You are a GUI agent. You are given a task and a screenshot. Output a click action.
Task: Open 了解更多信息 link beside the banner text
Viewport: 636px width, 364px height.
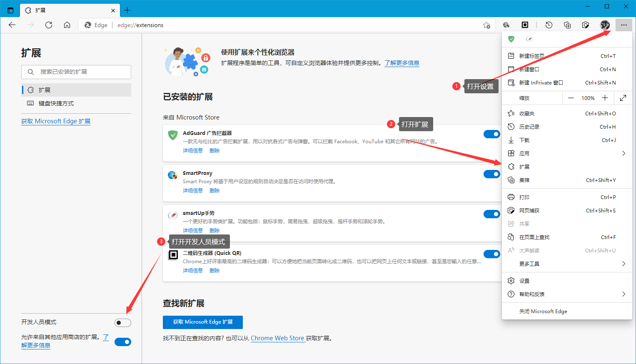(x=402, y=63)
